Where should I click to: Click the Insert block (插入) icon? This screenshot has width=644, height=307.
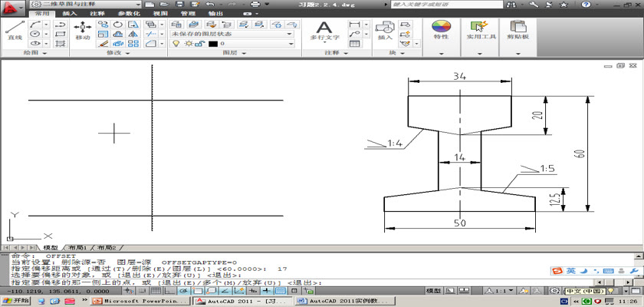pos(385,31)
